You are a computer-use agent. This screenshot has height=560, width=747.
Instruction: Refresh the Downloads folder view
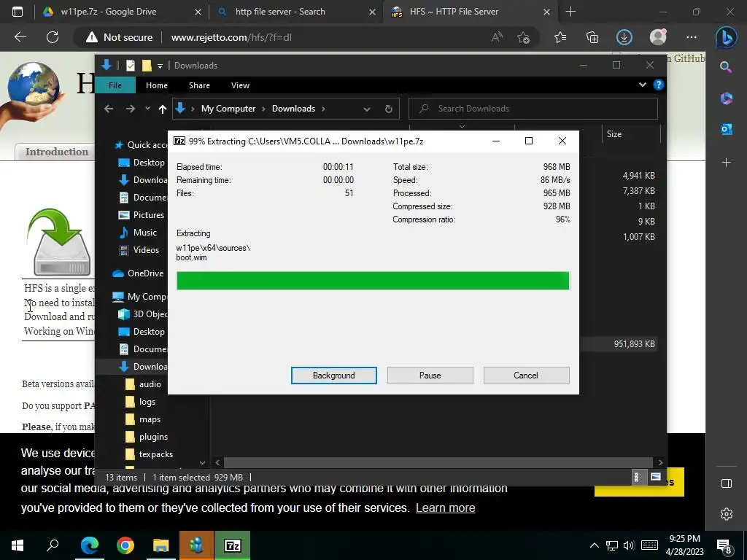(388, 109)
